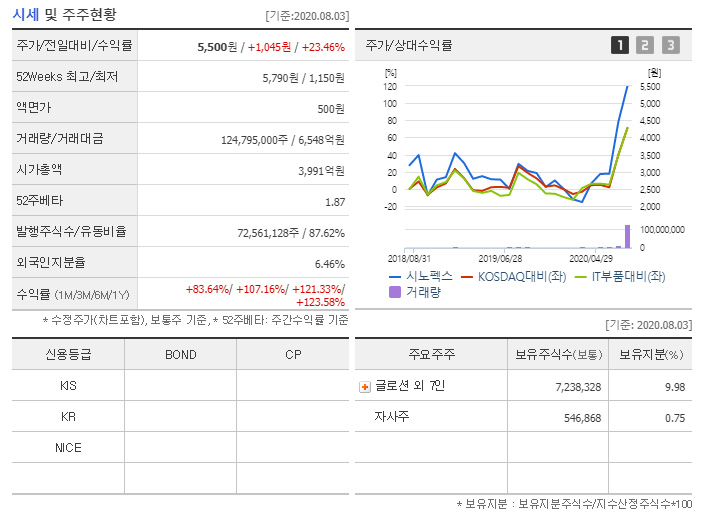
Task: Select the +23.46% return value
Action: (323, 47)
